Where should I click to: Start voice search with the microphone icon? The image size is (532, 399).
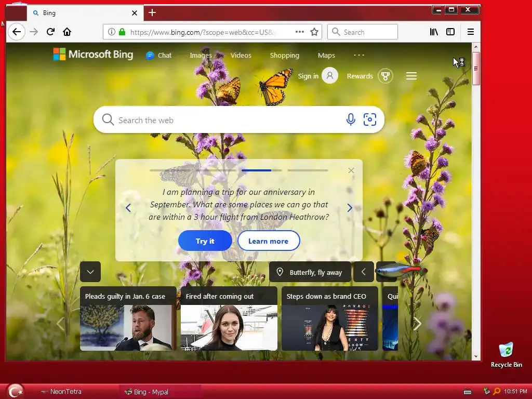pos(351,119)
